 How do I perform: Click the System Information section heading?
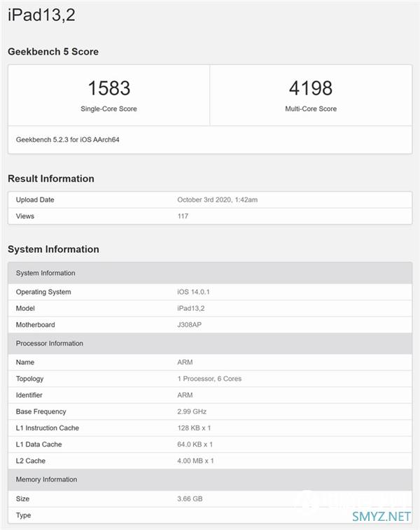coord(53,249)
